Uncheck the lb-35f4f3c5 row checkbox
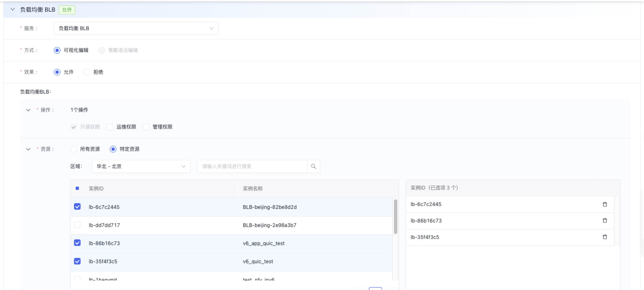 (x=77, y=261)
